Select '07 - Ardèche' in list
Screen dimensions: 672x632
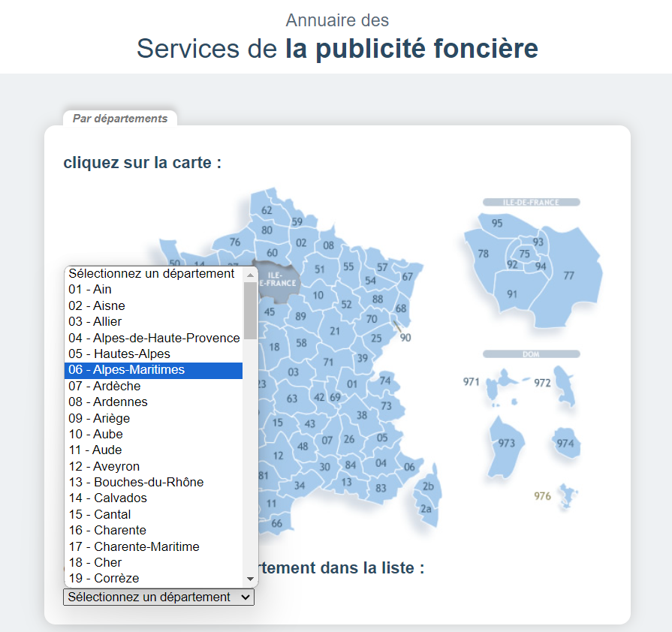point(153,386)
